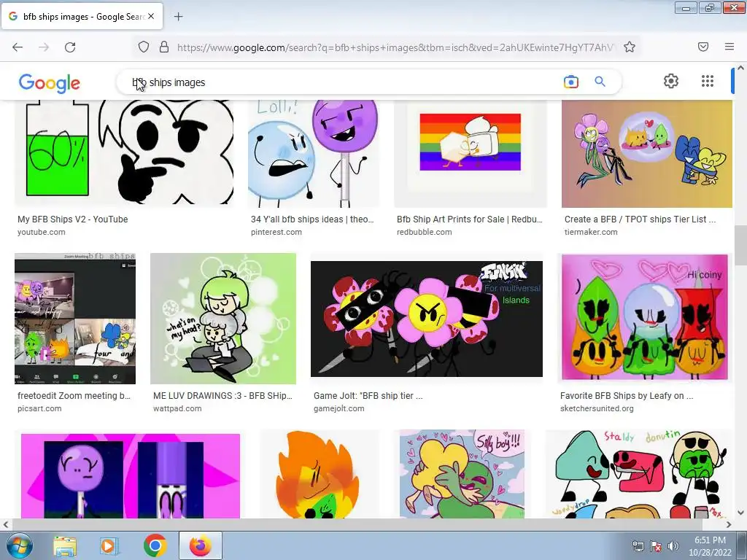This screenshot has width=747, height=560.
Task: Open the volume speaker tray icon
Action: click(x=673, y=546)
